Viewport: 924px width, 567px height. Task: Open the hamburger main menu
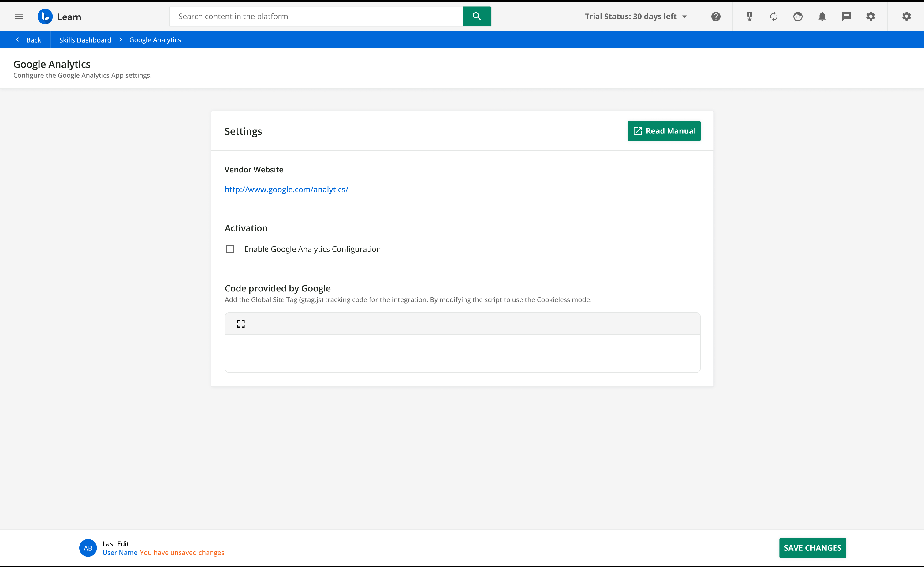click(x=19, y=17)
